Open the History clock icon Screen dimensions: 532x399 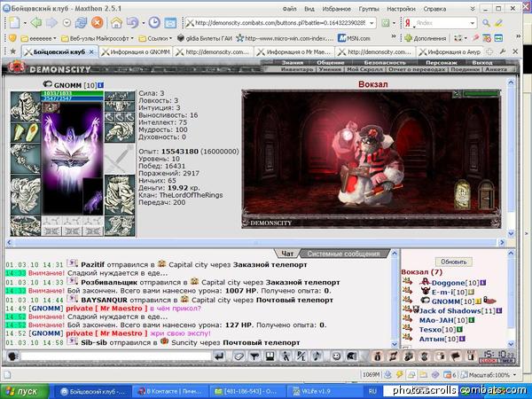(154, 23)
